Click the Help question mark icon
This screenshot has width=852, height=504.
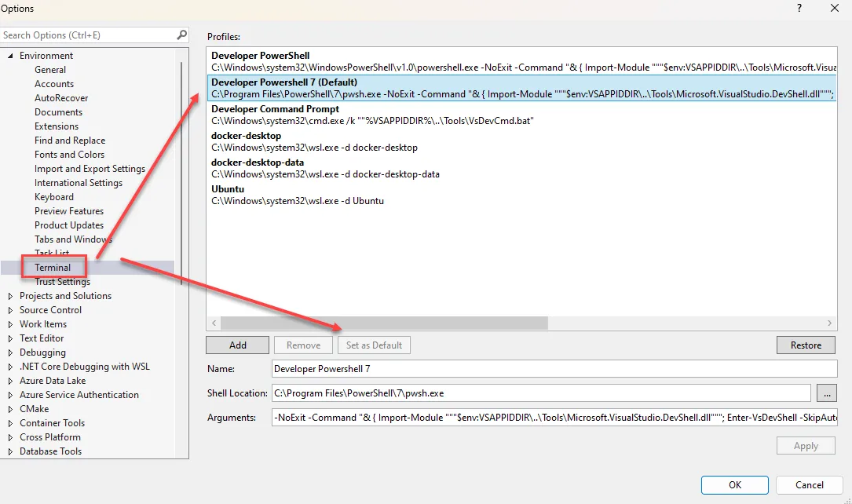click(x=799, y=8)
